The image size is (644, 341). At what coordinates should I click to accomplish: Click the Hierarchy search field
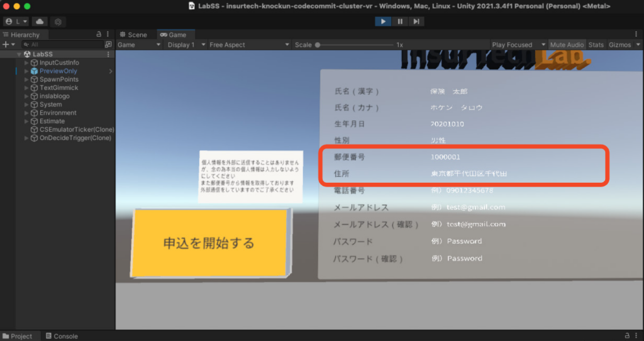click(x=63, y=45)
